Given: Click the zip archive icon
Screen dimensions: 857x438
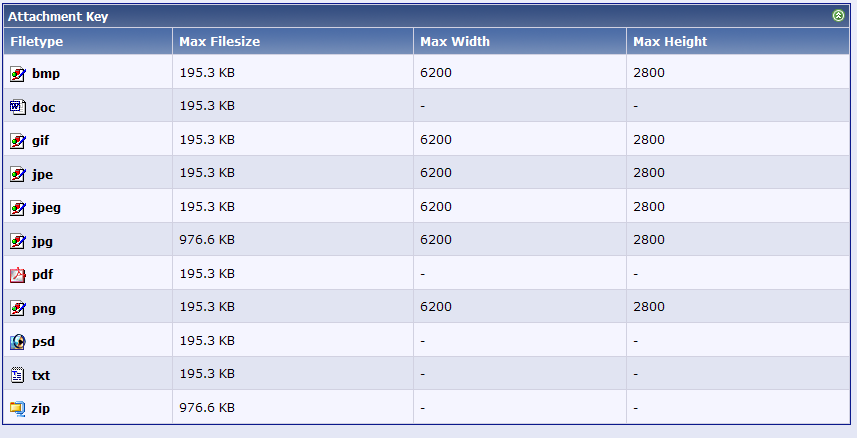Looking at the screenshot, I should [x=17, y=408].
